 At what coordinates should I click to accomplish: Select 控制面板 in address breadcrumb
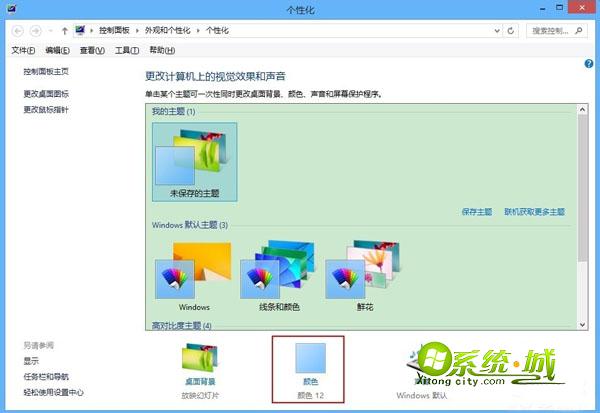pos(114,30)
